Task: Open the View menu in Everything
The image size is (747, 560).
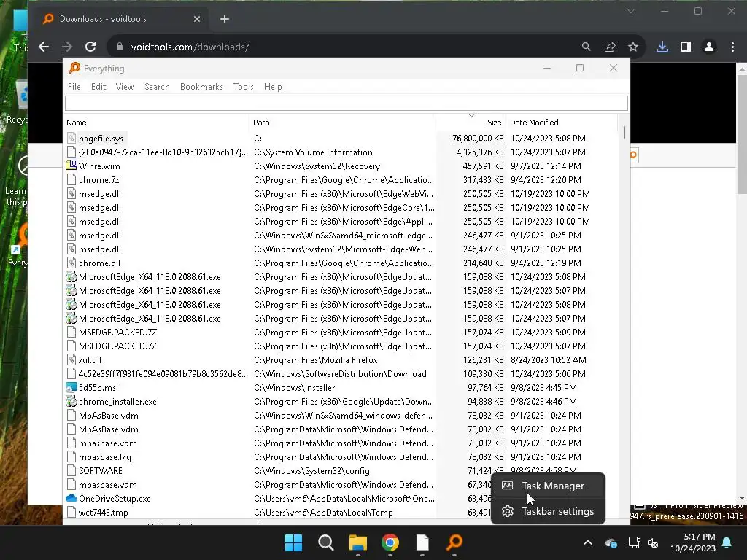Action: click(x=125, y=87)
